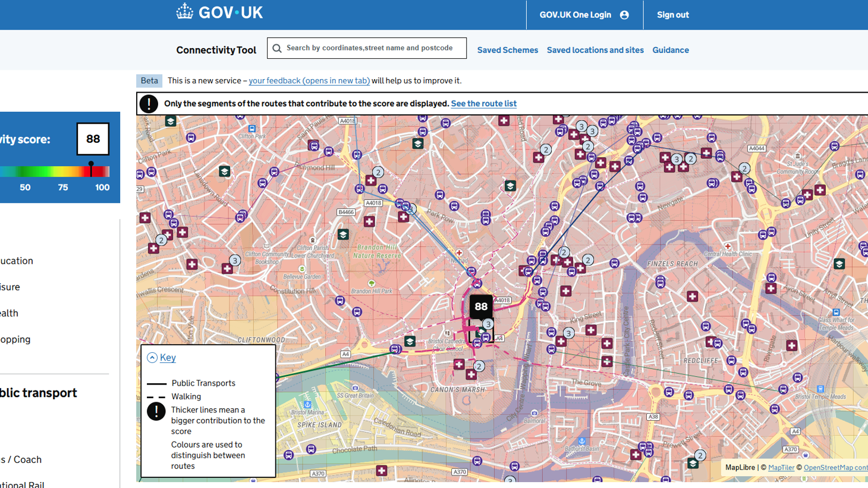This screenshot has width=868, height=488.
Task: Click the black marker on the score colour scale
Action: tap(91, 169)
